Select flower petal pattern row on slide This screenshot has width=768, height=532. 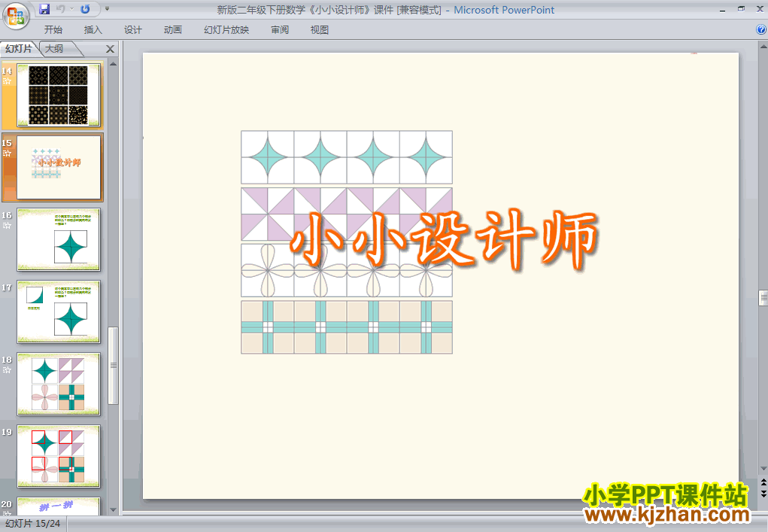347,270
